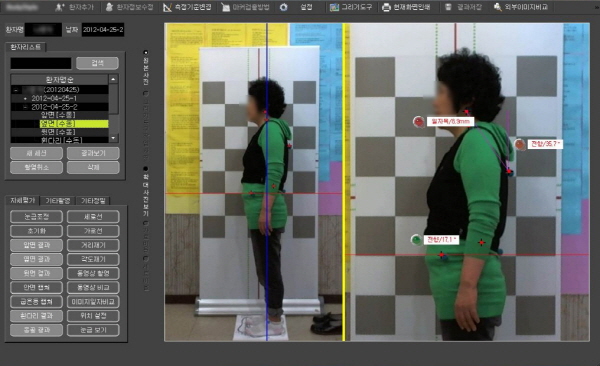Switch to the 기타정밀 tab
The height and width of the screenshot is (366, 600).
93,201
